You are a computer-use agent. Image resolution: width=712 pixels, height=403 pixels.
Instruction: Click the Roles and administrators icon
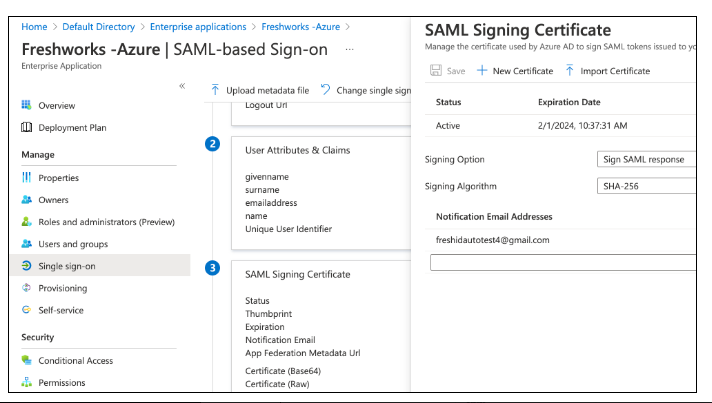(x=26, y=221)
